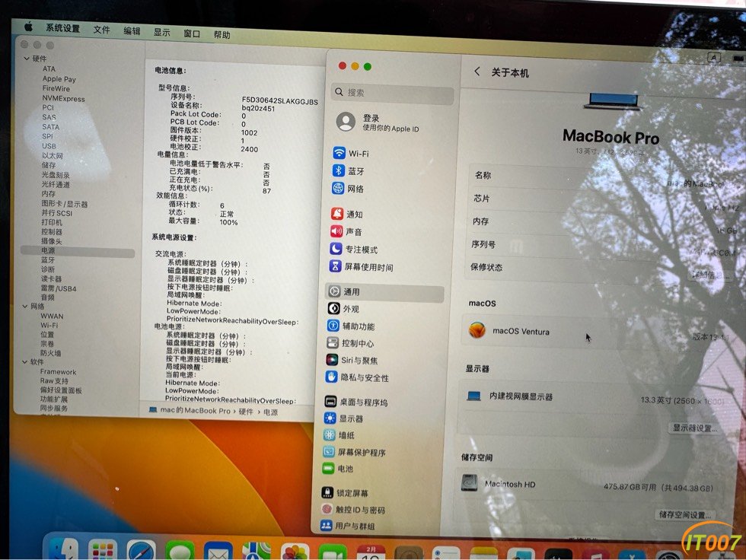
Task: Open Notifications (通知) settings
Action: click(347, 215)
